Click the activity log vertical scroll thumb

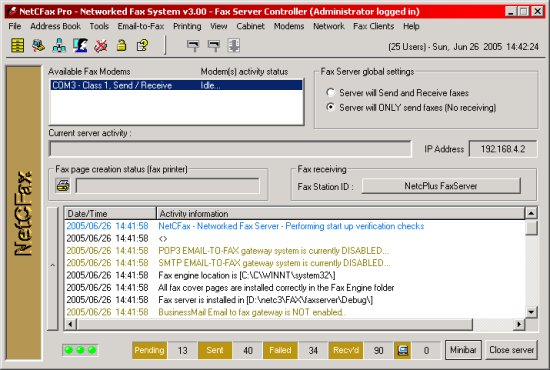(531, 228)
